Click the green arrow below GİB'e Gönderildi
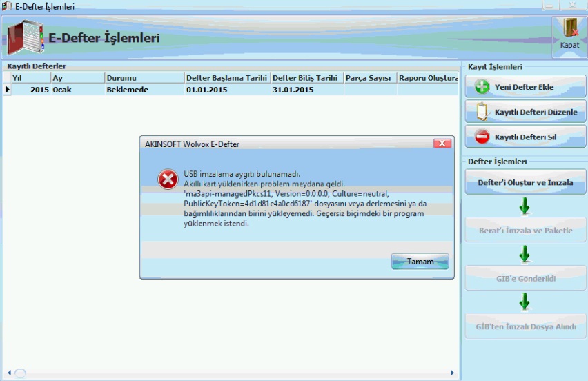 (525, 302)
